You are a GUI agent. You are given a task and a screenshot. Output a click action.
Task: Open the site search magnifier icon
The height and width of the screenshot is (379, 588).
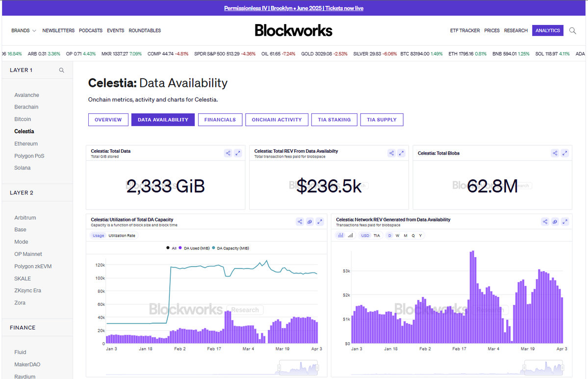(x=573, y=30)
